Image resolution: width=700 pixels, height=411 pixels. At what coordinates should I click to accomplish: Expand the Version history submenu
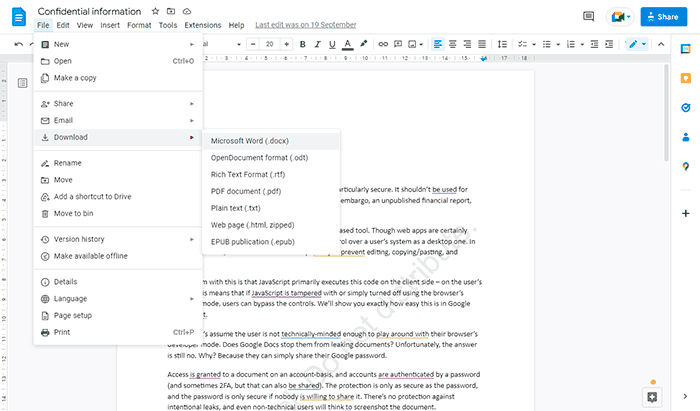[x=118, y=240]
